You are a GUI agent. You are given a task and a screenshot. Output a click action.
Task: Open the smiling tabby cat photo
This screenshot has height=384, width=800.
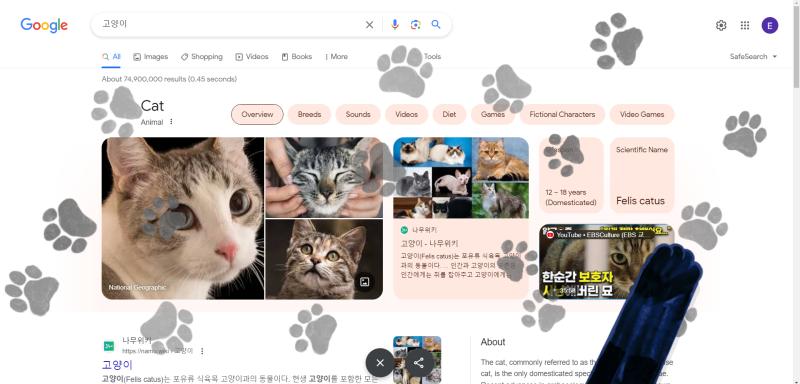pyautogui.click(x=324, y=177)
